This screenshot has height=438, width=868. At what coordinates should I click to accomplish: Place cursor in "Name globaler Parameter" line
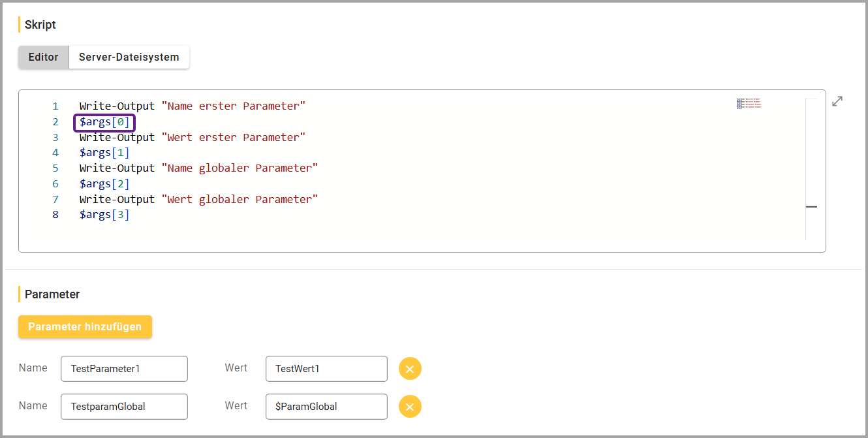(198, 168)
